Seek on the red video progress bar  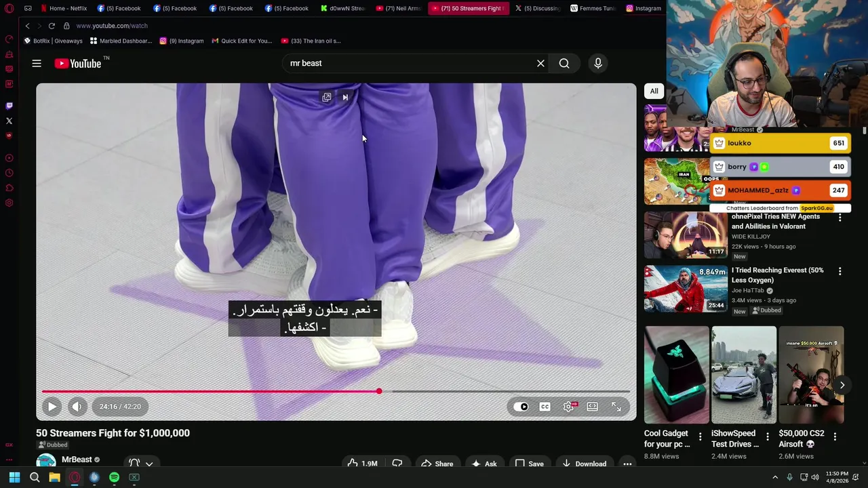[x=210, y=391]
